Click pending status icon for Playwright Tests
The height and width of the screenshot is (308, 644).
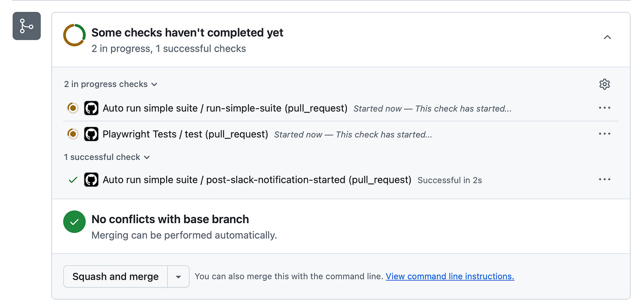[x=73, y=134]
